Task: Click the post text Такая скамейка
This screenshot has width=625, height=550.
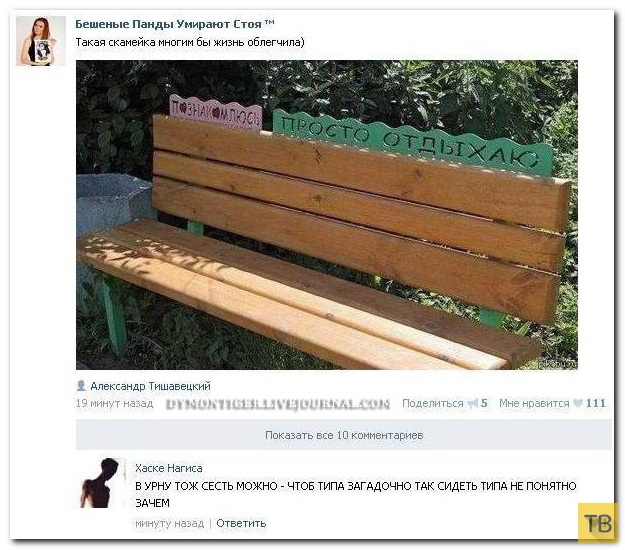Action: coord(190,42)
